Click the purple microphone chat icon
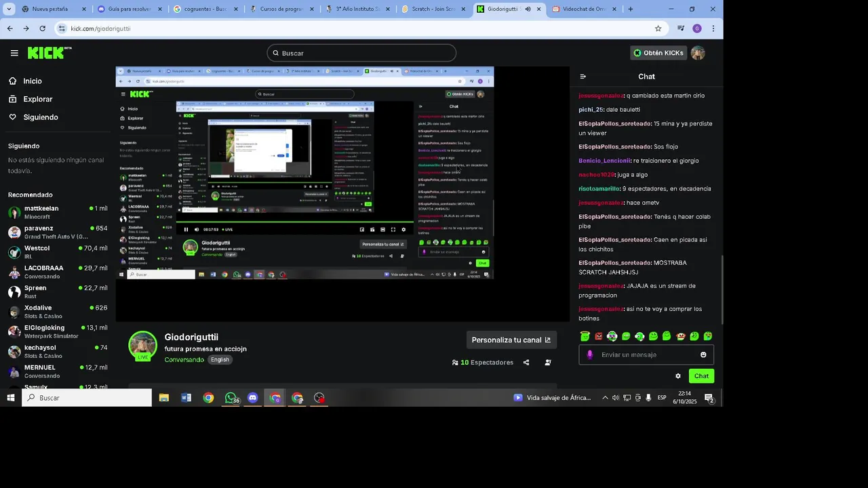Screen dimensions: 868x488 click(x=590, y=354)
